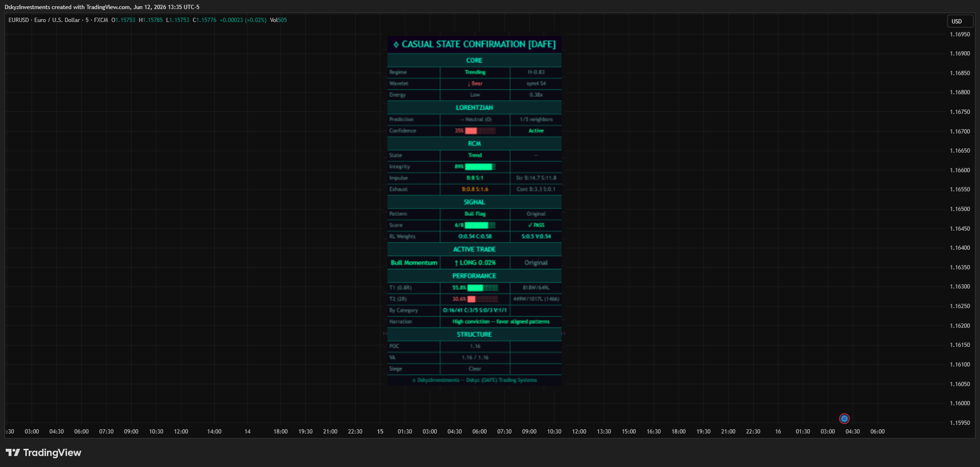Click the STRUCTURE section header

[x=474, y=334]
